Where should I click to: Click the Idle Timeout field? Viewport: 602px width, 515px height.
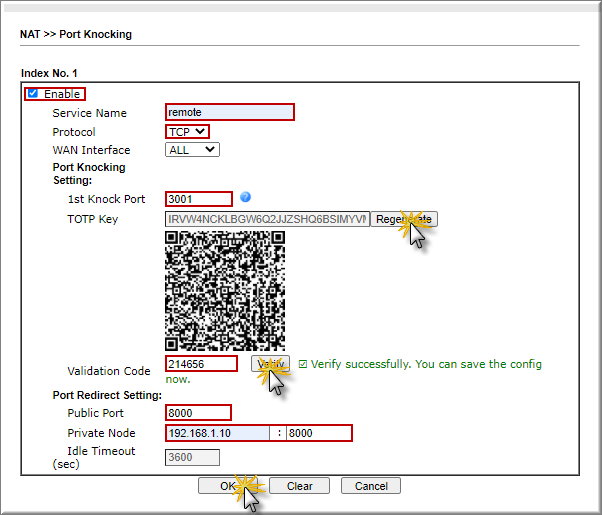click(192, 457)
